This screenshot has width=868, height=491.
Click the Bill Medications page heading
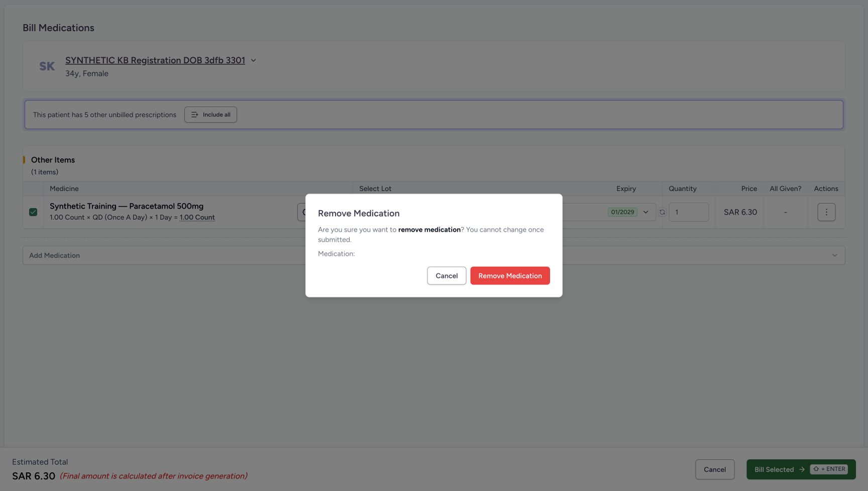58,28
